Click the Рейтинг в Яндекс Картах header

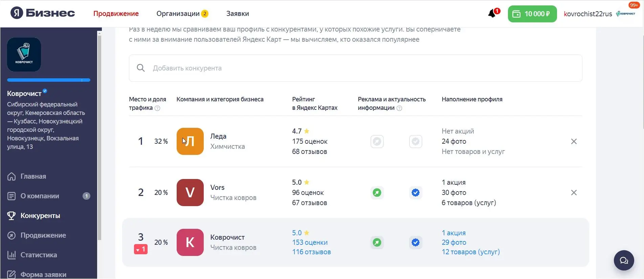point(315,103)
